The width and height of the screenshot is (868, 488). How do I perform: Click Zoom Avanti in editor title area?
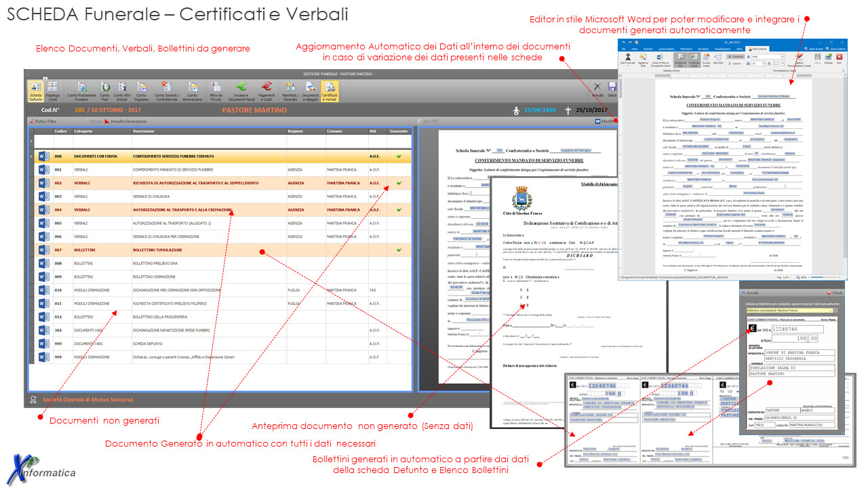coord(814,49)
